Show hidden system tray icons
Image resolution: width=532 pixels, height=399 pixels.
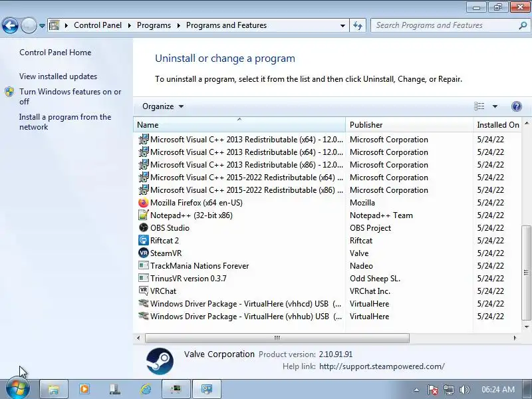point(416,390)
